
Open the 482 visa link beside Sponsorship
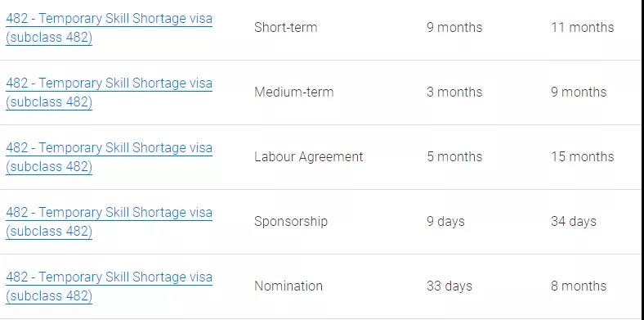[x=109, y=222]
